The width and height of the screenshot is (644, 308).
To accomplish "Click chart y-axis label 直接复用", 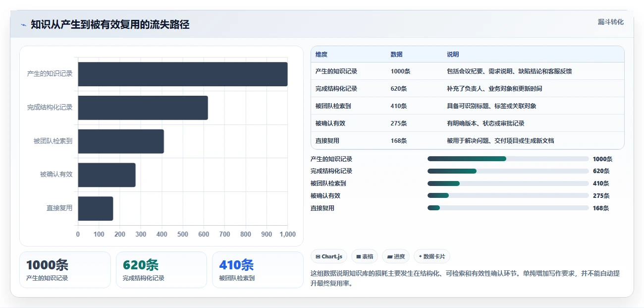I will (59, 208).
